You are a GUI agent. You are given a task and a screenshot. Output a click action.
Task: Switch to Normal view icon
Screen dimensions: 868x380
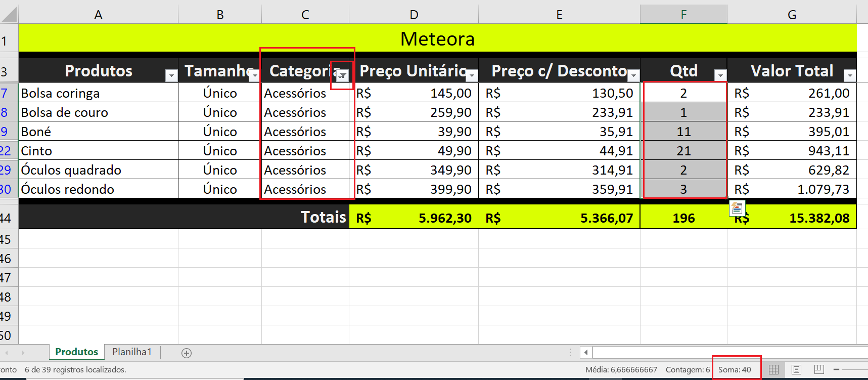773,370
